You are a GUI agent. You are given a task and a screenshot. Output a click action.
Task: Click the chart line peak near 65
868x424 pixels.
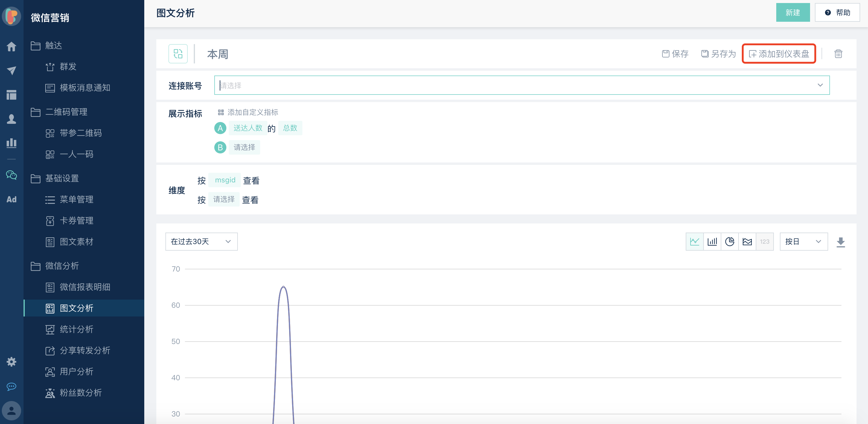(283, 287)
